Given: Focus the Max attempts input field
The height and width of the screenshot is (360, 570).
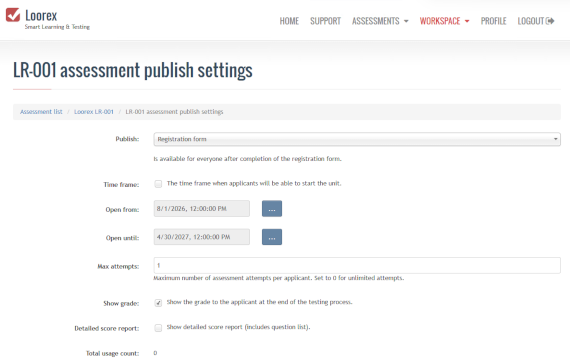Looking at the screenshot, I should click(x=357, y=265).
